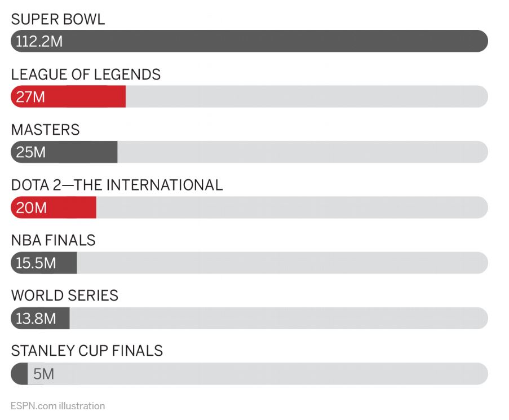The width and height of the screenshot is (509, 420).
Task: Click the ESPN.com illustration credit
Action: coord(57,406)
